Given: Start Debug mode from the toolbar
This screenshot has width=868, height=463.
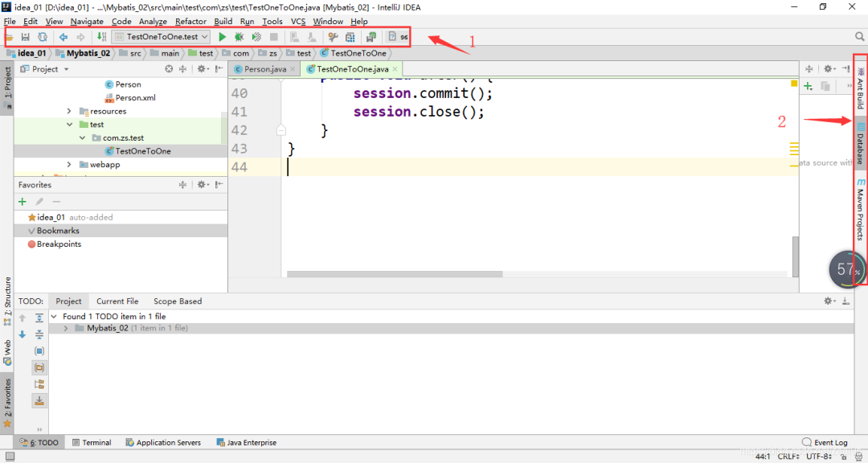Looking at the screenshot, I should click(239, 36).
